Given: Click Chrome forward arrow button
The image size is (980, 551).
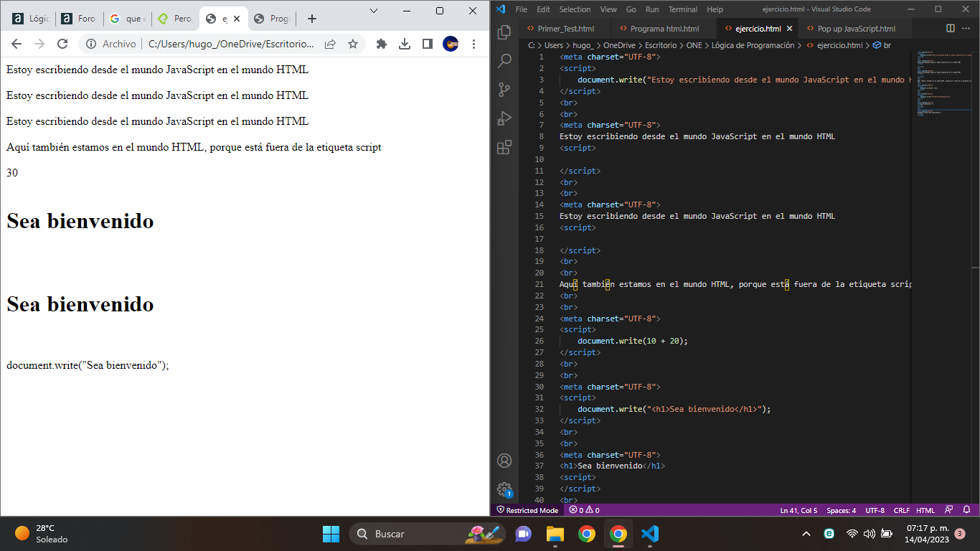Looking at the screenshot, I should tap(39, 44).
